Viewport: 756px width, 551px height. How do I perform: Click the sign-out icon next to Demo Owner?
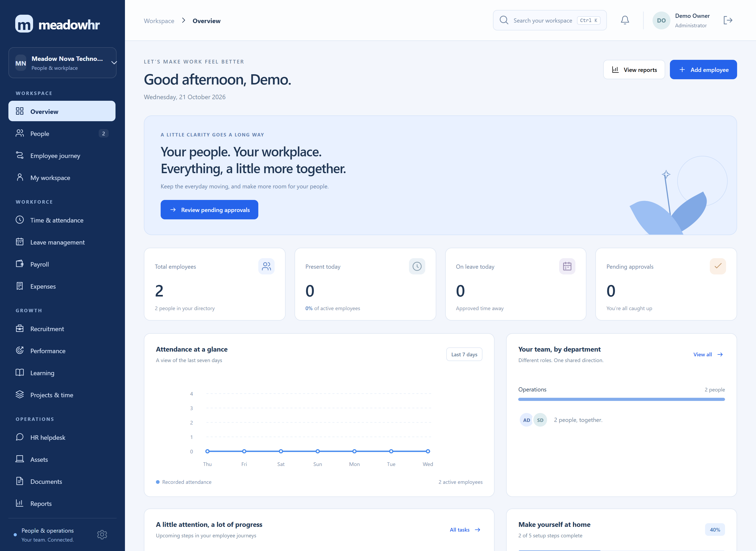point(728,20)
